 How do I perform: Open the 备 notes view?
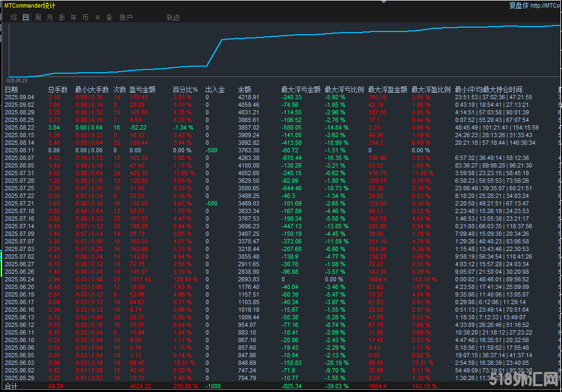pyautogui.click(x=110, y=17)
